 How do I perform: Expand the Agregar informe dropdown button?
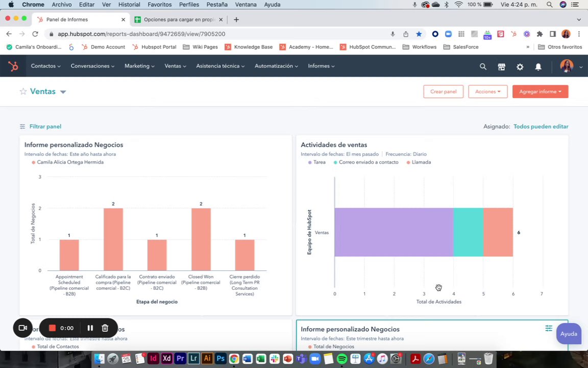coord(540,91)
